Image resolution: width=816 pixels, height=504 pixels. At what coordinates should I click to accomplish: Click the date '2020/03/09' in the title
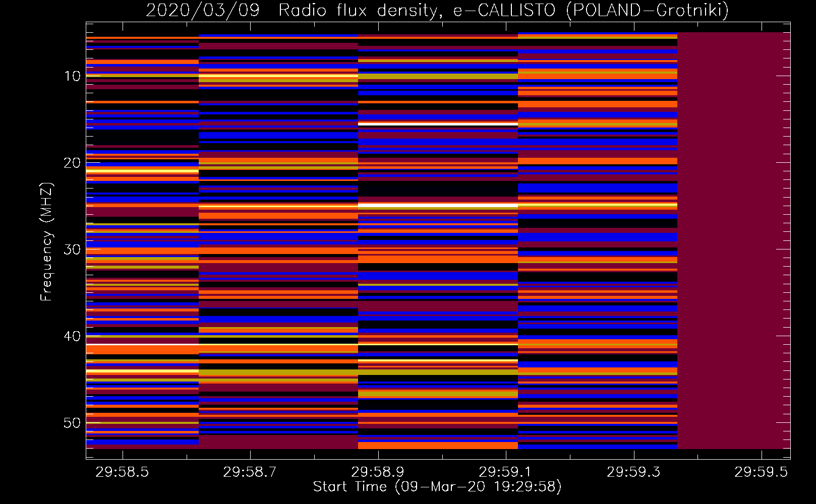(203, 10)
